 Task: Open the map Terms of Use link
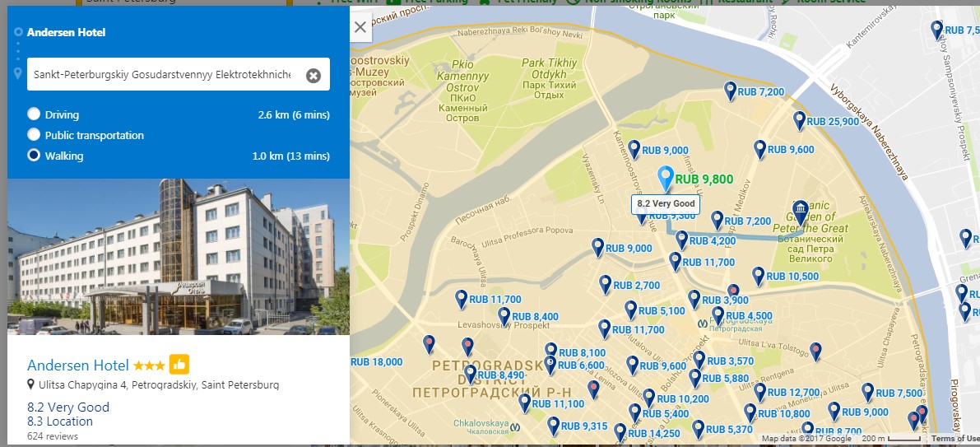pyautogui.click(x=955, y=438)
